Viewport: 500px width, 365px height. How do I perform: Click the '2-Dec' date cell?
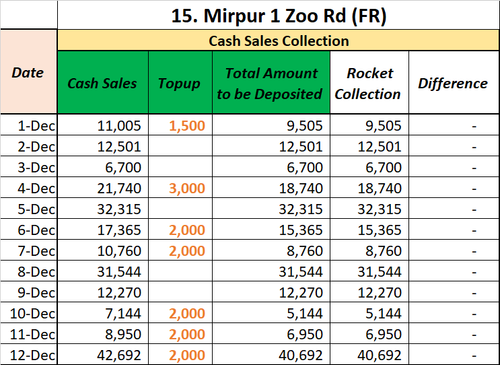tap(29, 146)
